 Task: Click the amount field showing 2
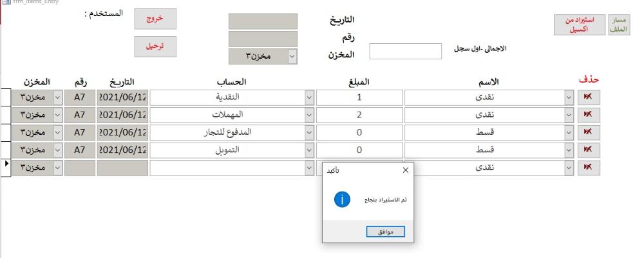(x=359, y=115)
